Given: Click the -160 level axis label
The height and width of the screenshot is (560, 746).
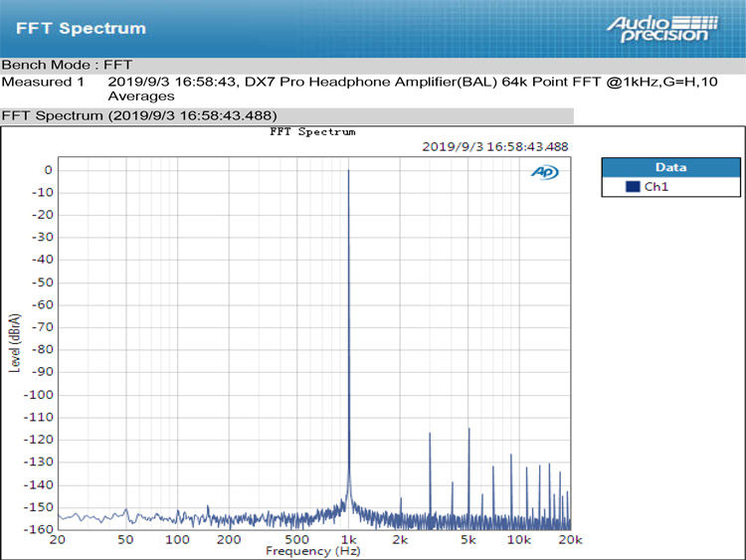Looking at the screenshot, I should (x=39, y=529).
